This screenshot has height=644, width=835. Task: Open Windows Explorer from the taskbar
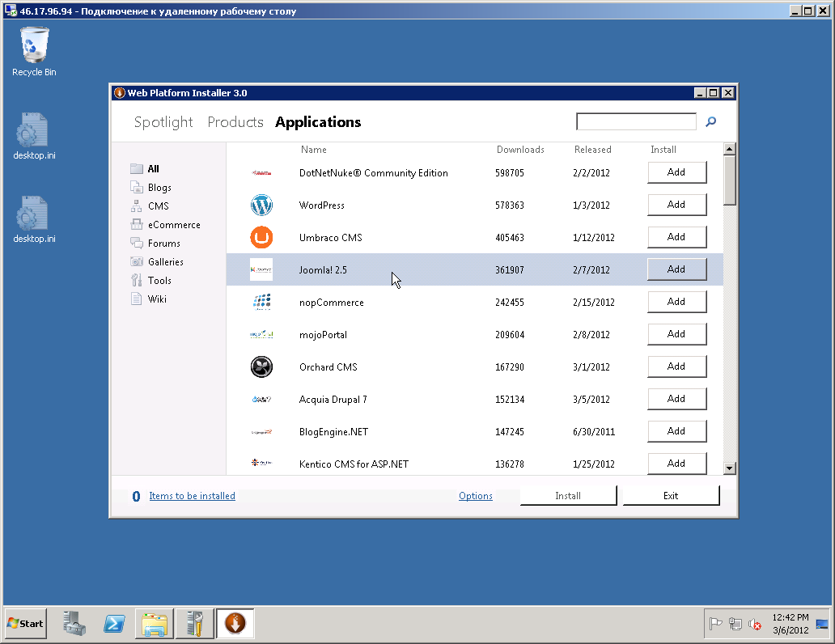click(155, 624)
